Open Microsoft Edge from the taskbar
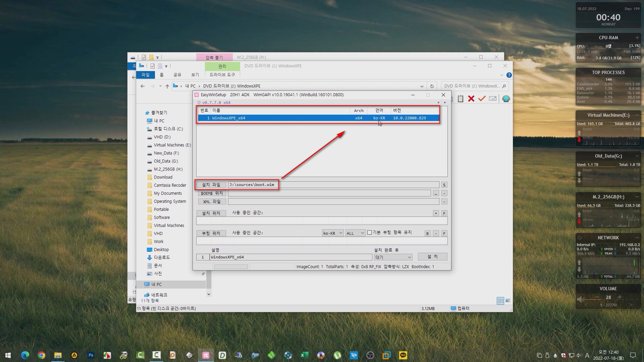The width and height of the screenshot is (644, 362). 25,355
